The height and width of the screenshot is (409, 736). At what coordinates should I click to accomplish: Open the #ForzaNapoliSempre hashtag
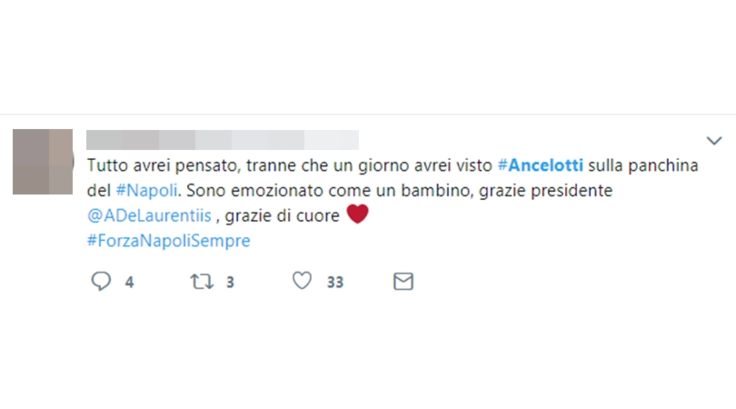click(x=169, y=241)
